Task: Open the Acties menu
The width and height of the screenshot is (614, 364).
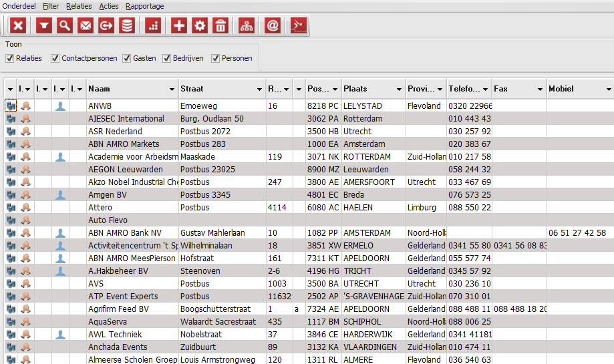Action: point(109,6)
